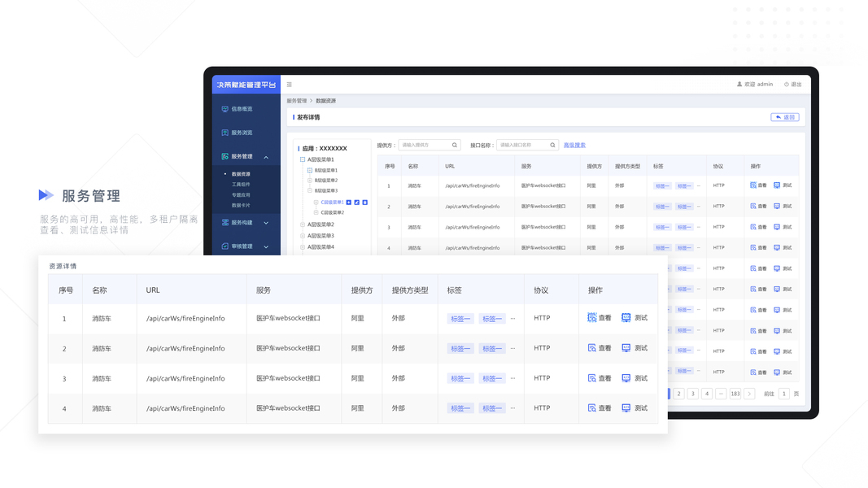Expand the B层级菜单2 tree node toggle
This screenshot has width=868, height=488.
point(309,181)
